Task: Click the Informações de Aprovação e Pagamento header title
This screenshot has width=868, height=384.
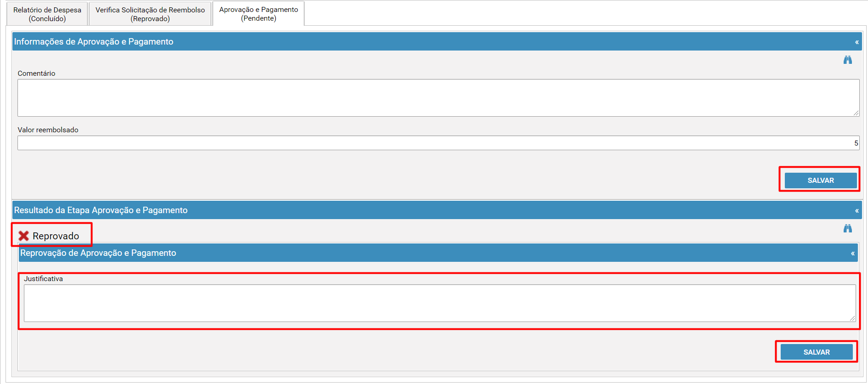Action: [x=94, y=42]
